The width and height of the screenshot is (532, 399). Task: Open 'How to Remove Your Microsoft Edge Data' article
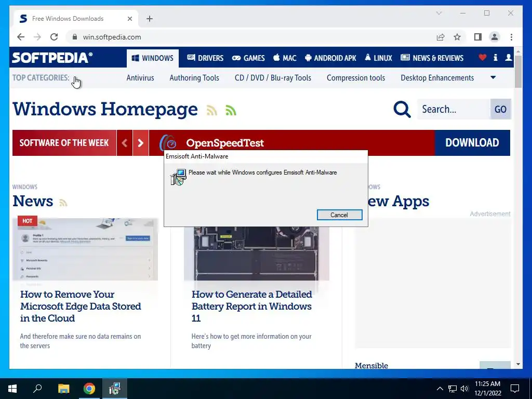tap(81, 307)
